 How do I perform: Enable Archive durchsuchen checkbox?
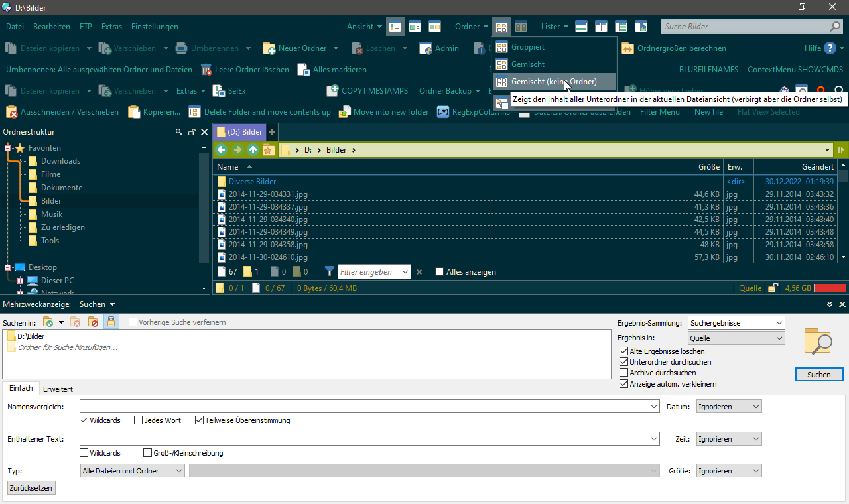point(623,373)
